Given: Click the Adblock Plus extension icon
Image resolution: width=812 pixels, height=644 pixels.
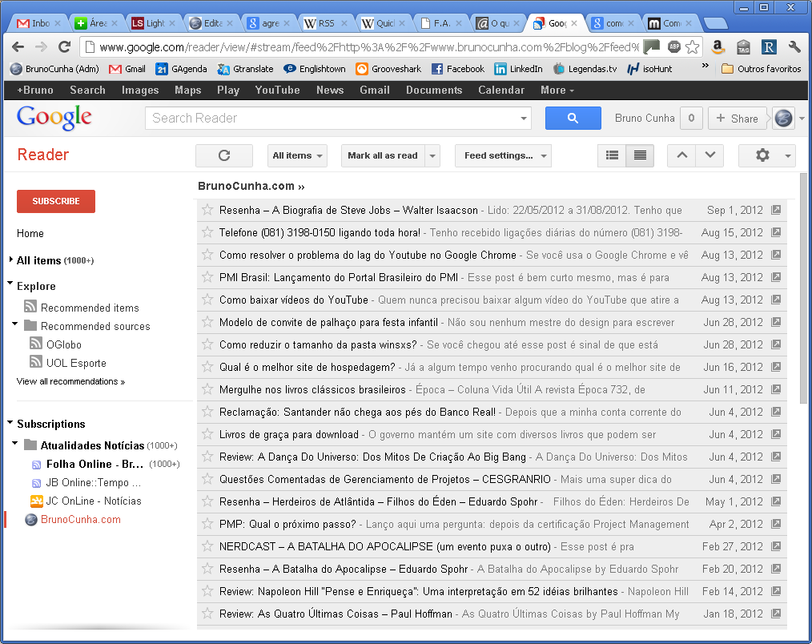Looking at the screenshot, I should pyautogui.click(x=673, y=47).
